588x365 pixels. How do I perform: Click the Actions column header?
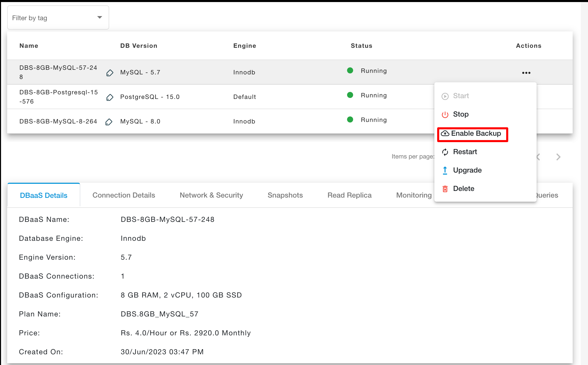[x=529, y=46]
